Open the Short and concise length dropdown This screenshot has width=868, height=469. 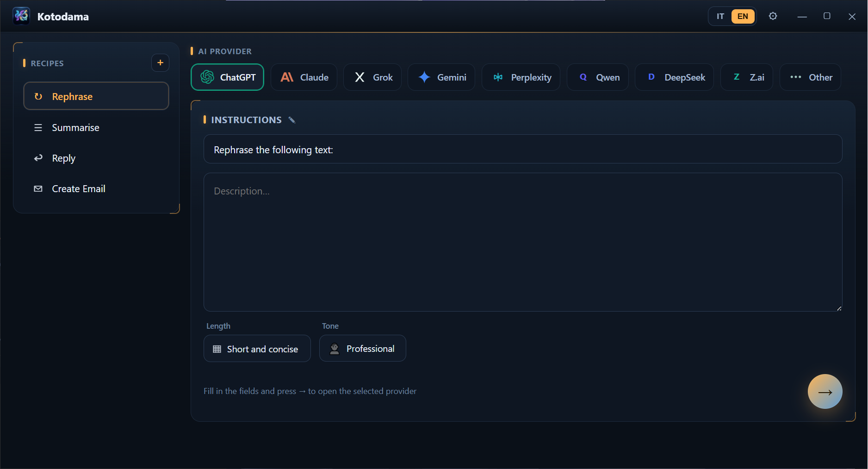[257, 349]
